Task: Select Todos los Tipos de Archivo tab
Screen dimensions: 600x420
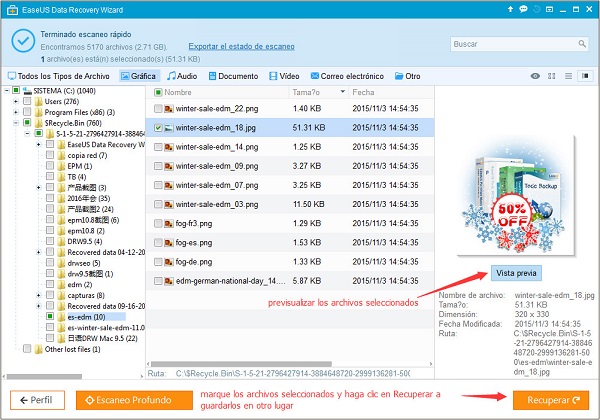Action: [x=57, y=76]
